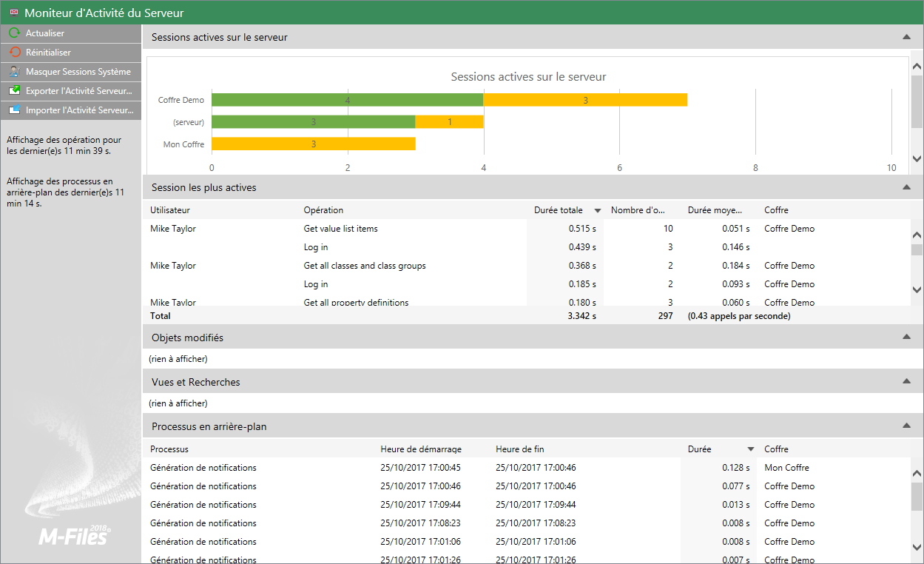Select the first Génération de notifications row
The height and width of the screenshot is (564, 924).
click(203, 468)
